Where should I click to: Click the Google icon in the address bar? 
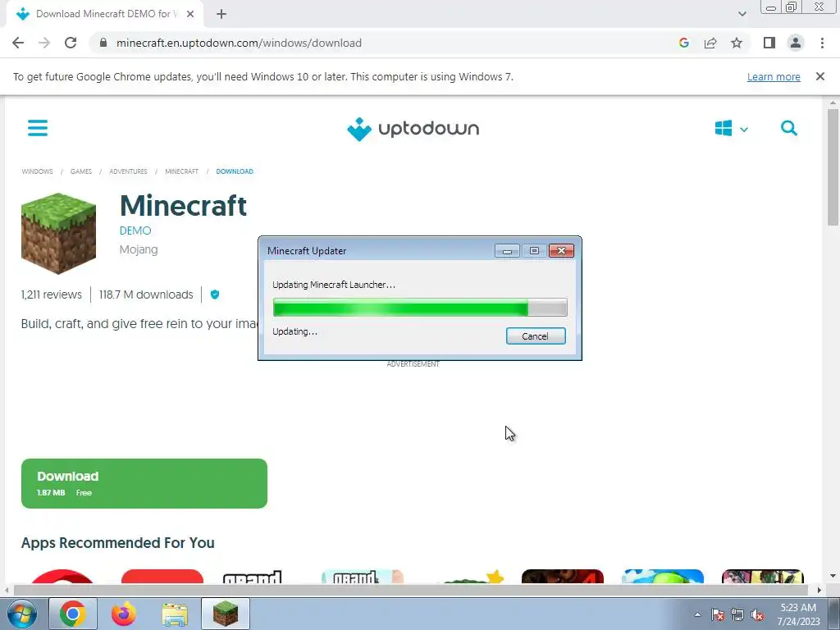(683, 43)
